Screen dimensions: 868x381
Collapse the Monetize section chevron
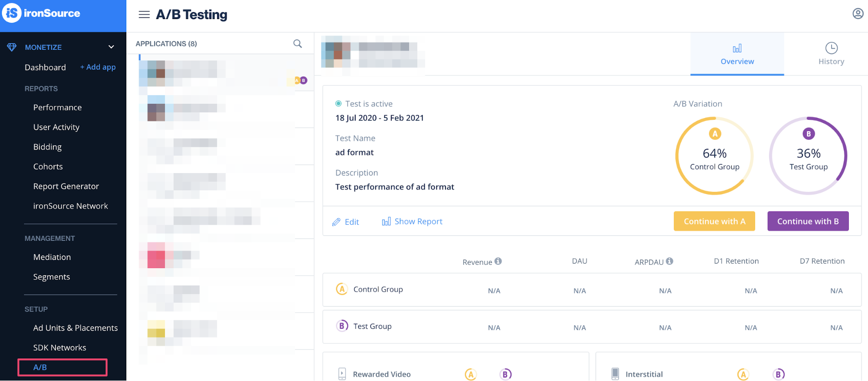point(111,47)
